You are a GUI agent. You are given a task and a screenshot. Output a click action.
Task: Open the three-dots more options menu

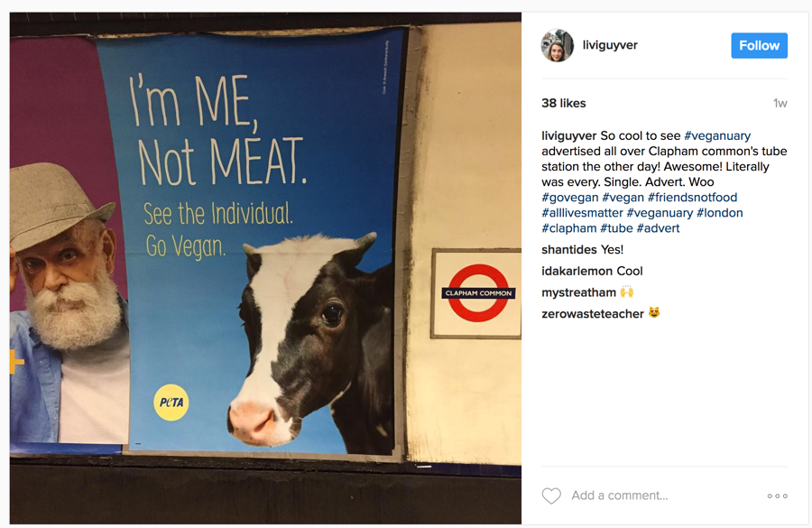(777, 496)
